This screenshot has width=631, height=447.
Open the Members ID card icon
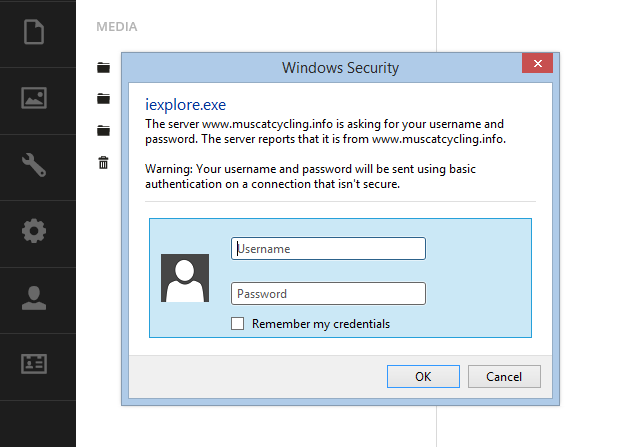[35, 364]
